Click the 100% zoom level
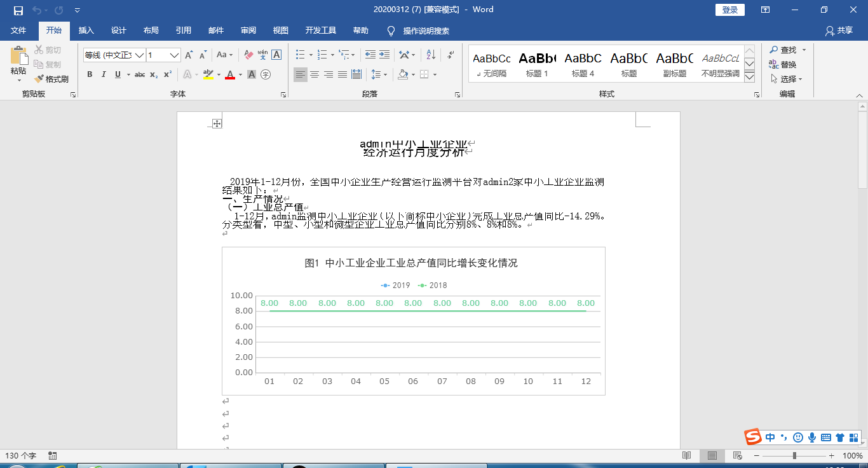The height and width of the screenshot is (468, 868). [852, 456]
